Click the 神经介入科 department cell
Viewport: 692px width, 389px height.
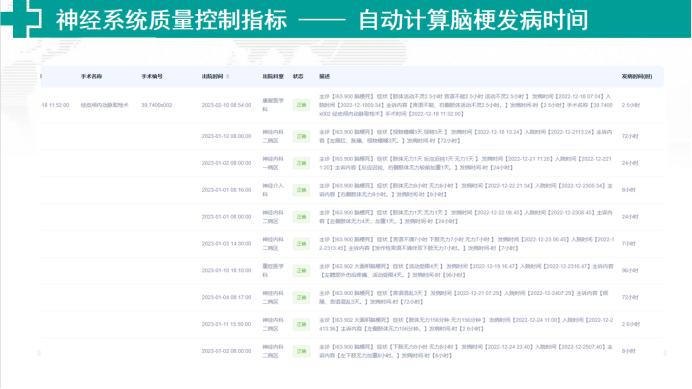(x=273, y=190)
